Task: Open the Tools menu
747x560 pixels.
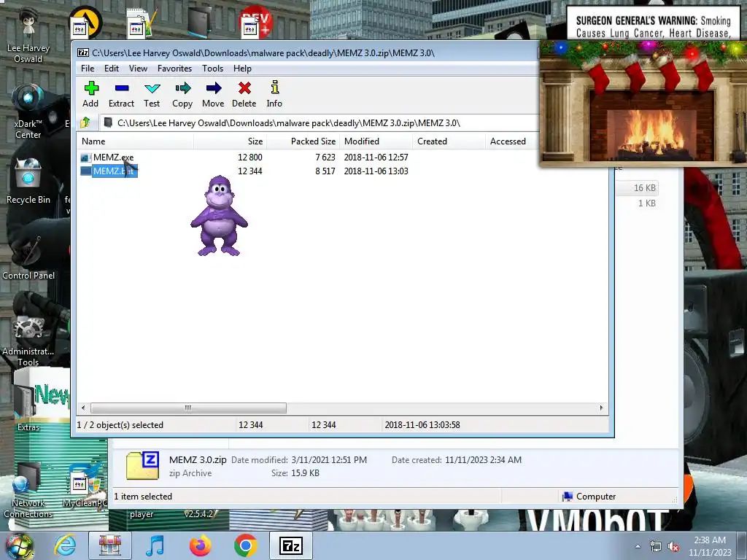Action: pyautogui.click(x=212, y=69)
